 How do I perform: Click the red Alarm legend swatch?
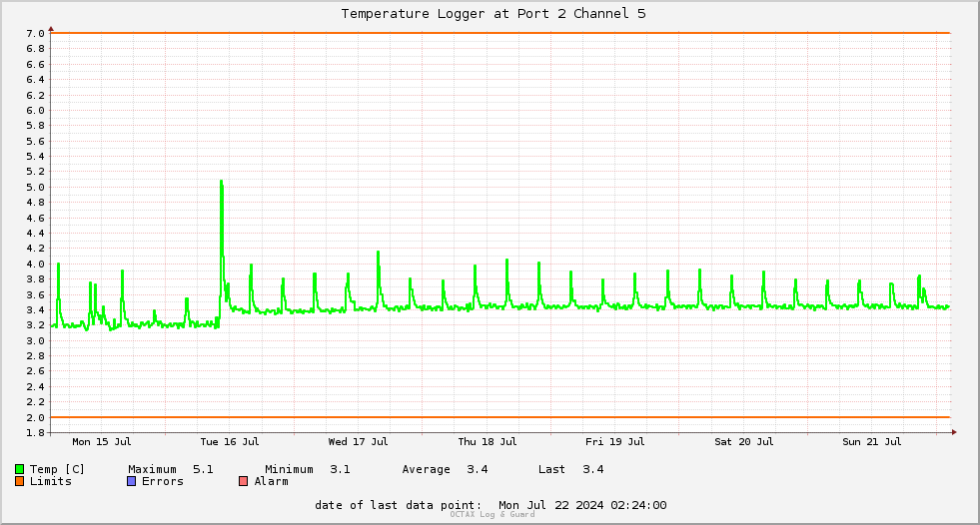[x=244, y=481]
